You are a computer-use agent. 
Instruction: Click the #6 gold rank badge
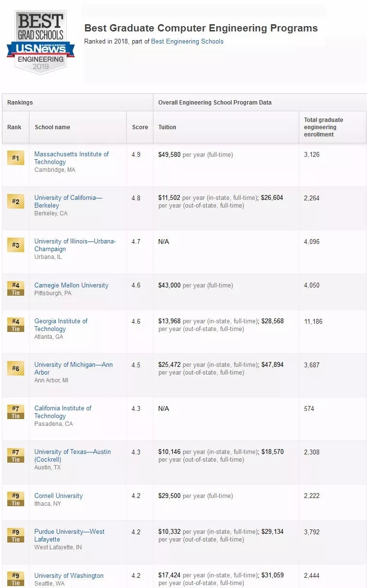pos(15,368)
